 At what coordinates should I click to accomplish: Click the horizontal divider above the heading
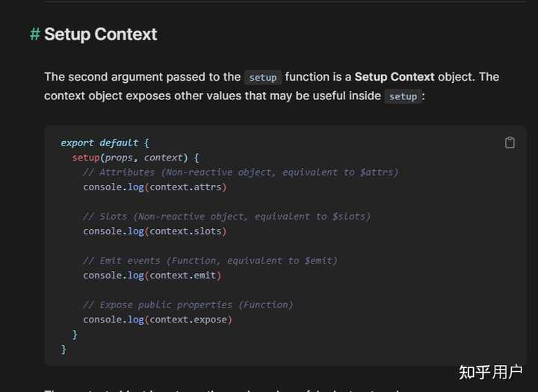click(x=285, y=2)
